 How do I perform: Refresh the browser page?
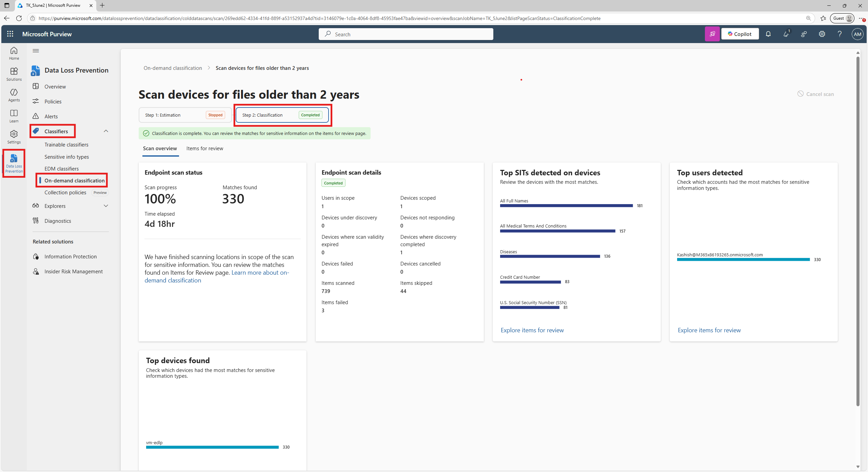(x=19, y=18)
